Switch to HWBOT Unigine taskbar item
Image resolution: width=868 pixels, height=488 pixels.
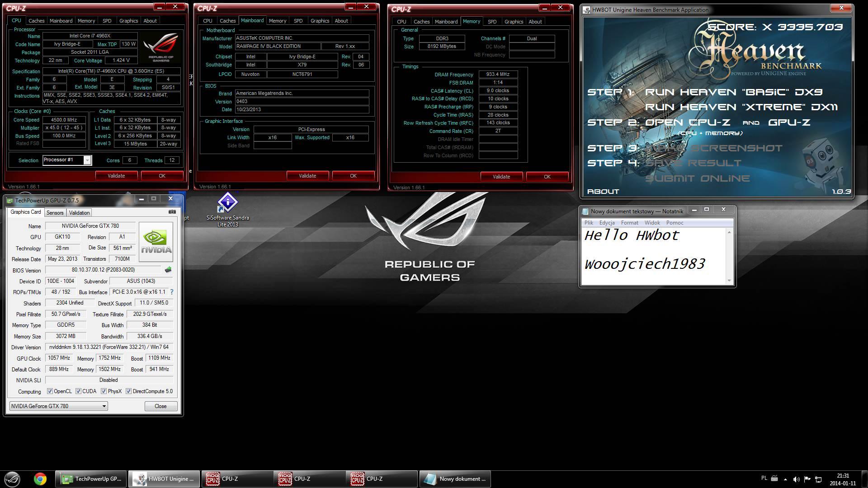pyautogui.click(x=164, y=479)
